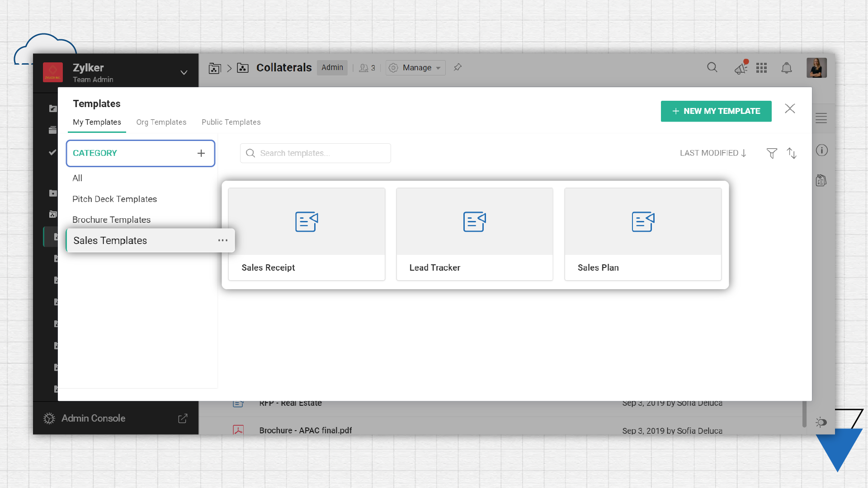Add a new category with plus icon

(201, 153)
